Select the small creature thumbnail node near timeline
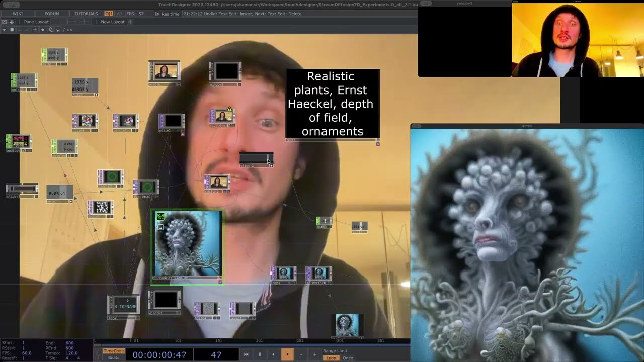 [347, 325]
